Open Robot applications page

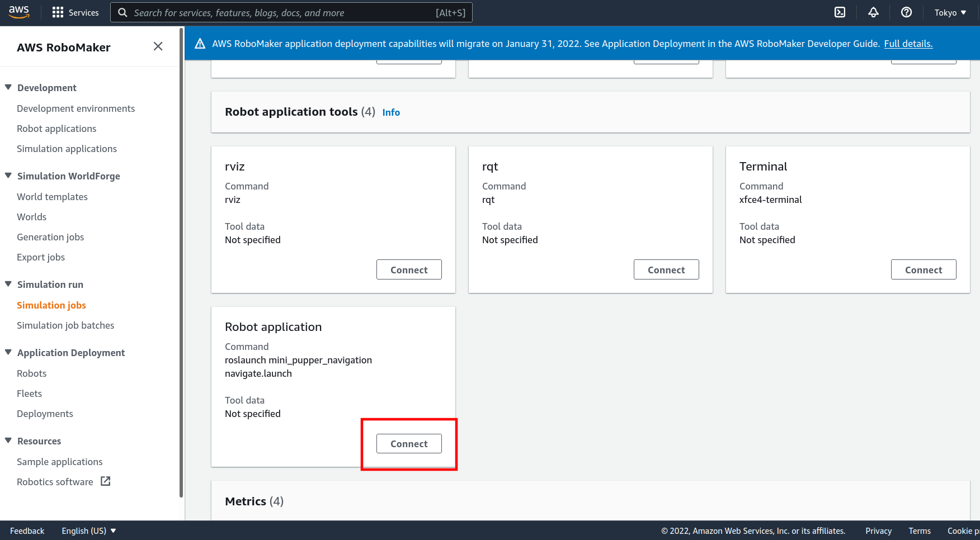coord(56,129)
